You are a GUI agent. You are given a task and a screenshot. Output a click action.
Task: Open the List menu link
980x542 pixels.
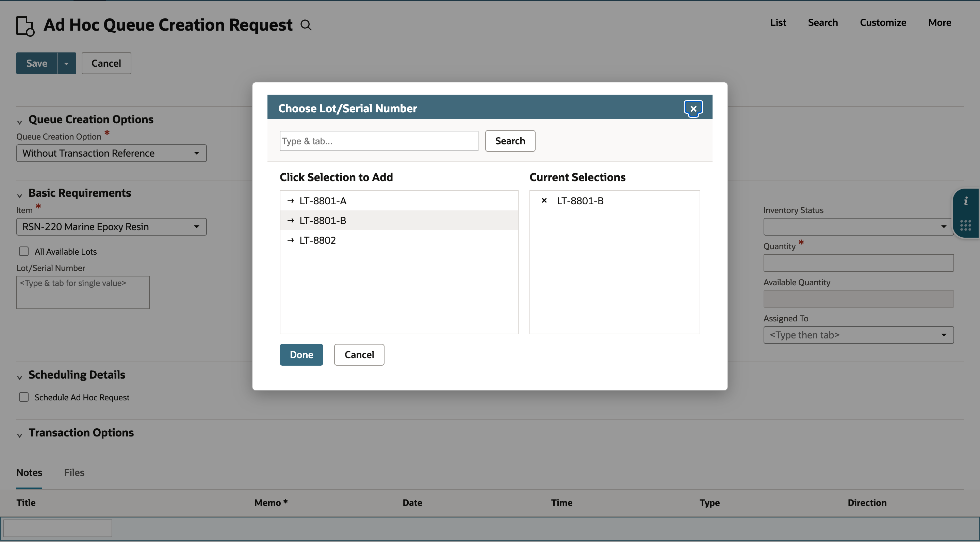tap(778, 22)
